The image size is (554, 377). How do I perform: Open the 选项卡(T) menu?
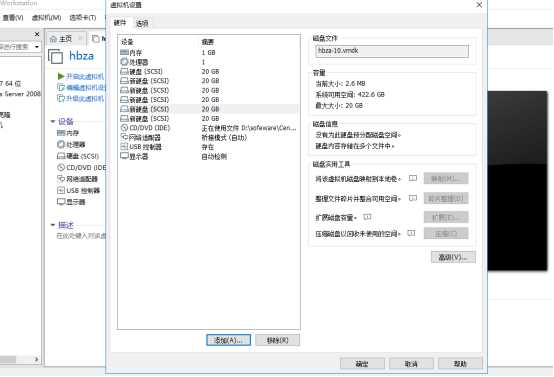[x=83, y=18]
